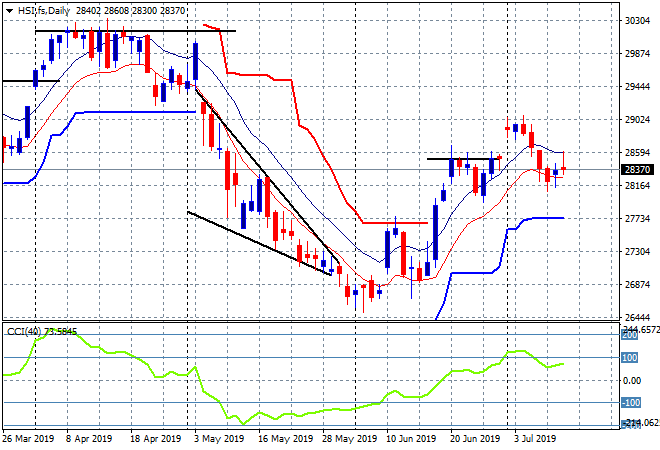This screenshot has height=450, width=660.
Task: Click price axis label 29874
Action: point(637,53)
